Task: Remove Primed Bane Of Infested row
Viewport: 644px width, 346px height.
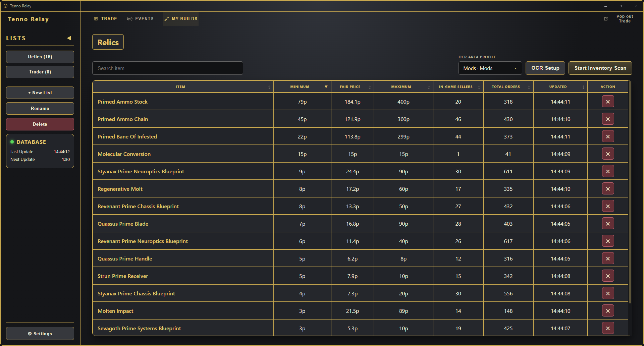Action: click(608, 136)
